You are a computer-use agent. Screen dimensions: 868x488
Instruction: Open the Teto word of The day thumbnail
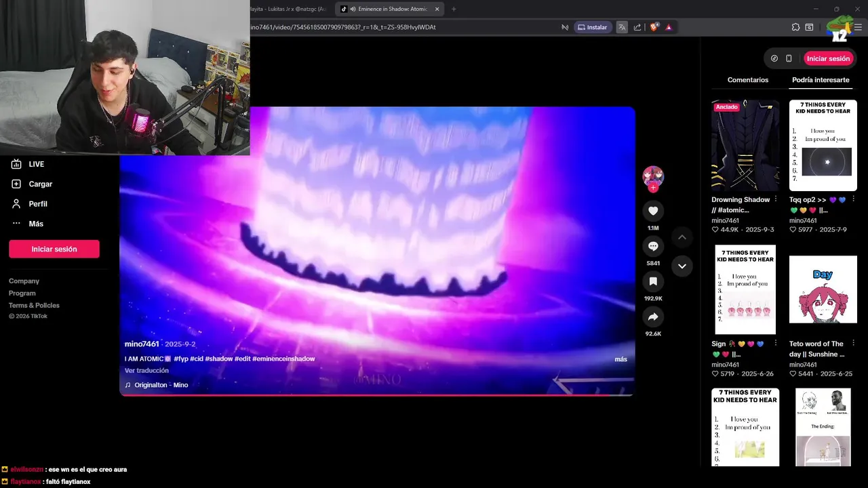pos(823,290)
